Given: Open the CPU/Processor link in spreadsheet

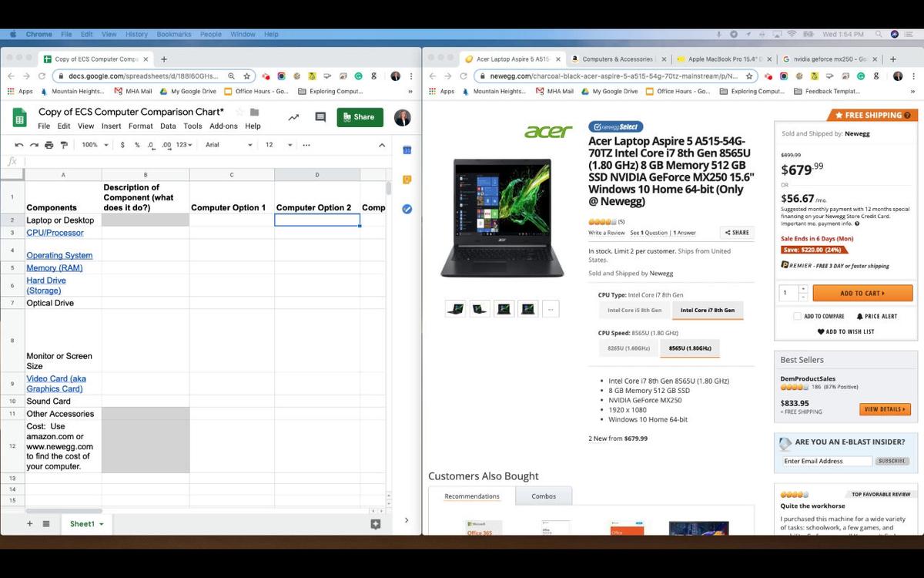Looking at the screenshot, I should click(x=55, y=233).
